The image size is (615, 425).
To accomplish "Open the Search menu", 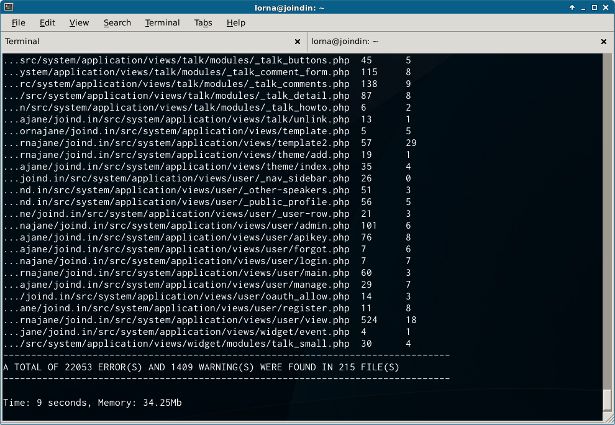I will (117, 23).
